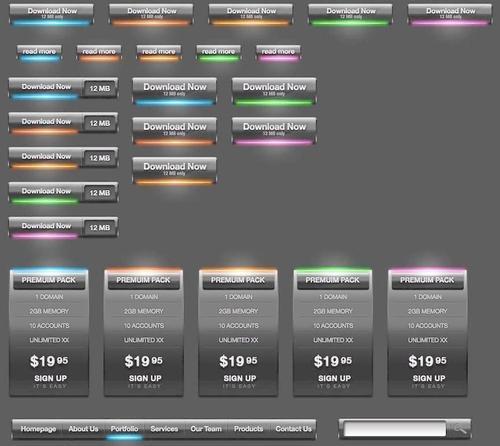This screenshot has width=500, height=446.
Task: Go to Homepage in navigation bar
Action: (x=38, y=429)
